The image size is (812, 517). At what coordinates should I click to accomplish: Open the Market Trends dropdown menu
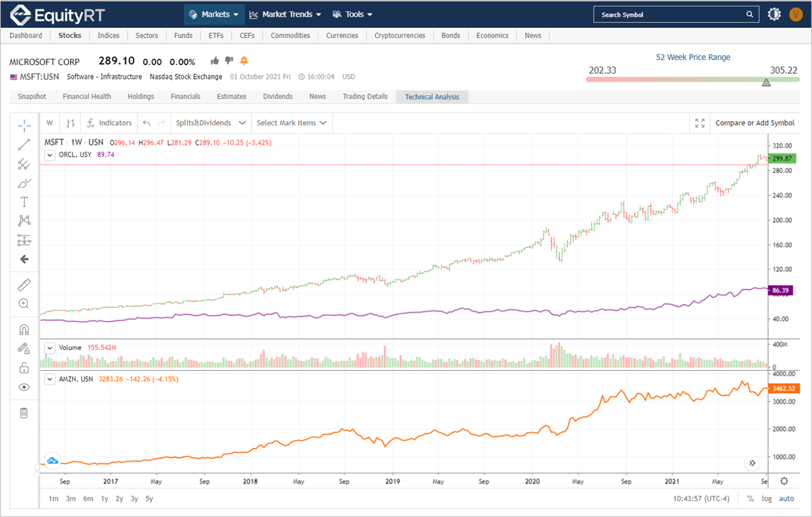point(285,14)
